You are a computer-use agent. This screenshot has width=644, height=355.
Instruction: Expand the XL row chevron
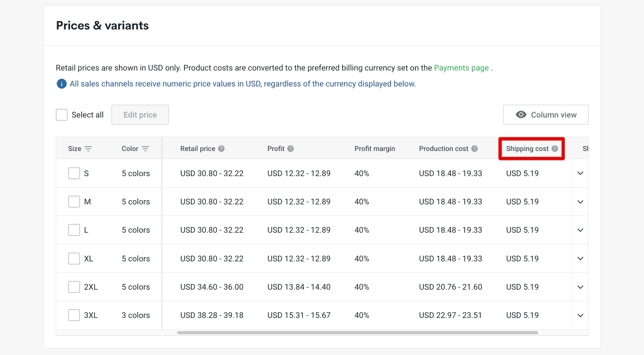click(580, 259)
